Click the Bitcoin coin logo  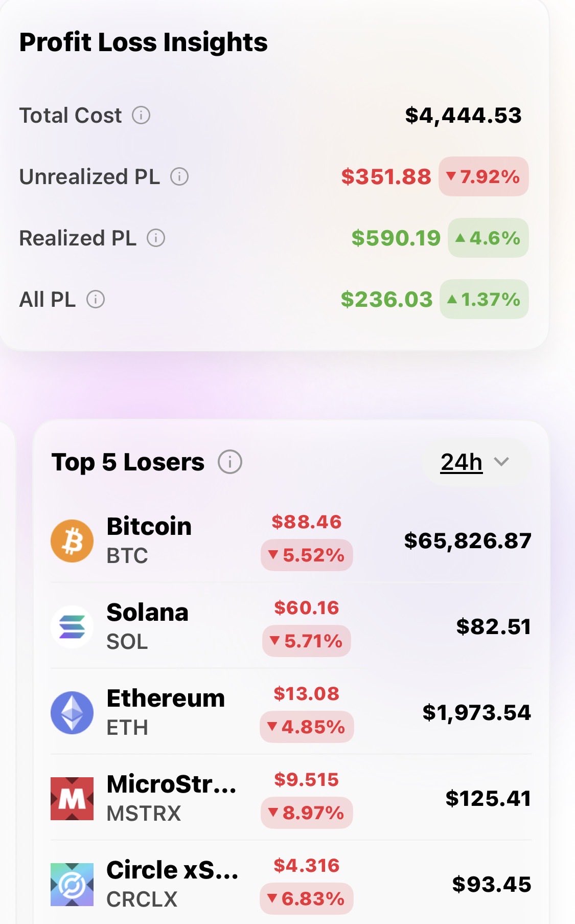[72, 540]
